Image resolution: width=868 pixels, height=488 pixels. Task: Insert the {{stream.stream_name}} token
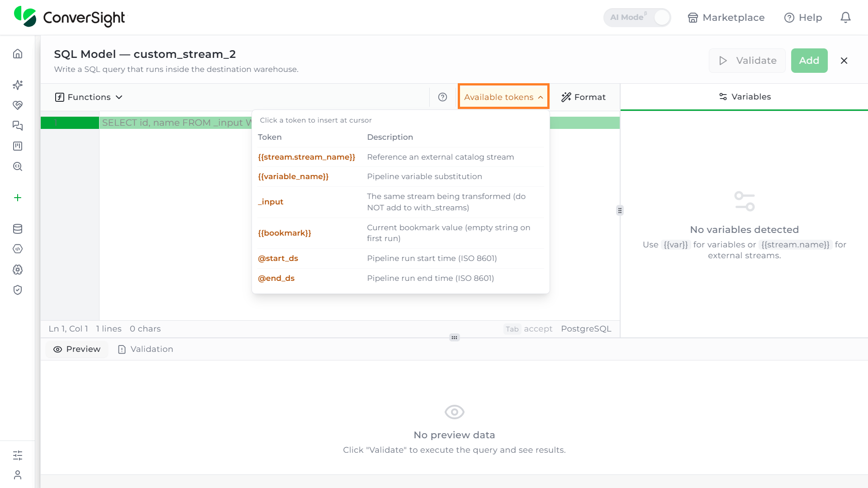[x=307, y=157]
